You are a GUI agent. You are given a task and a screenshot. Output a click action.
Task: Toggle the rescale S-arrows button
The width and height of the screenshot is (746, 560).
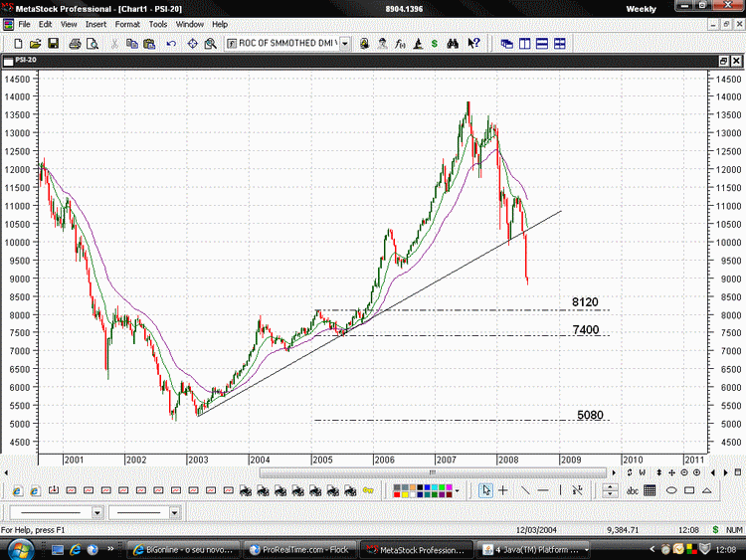[630, 472]
